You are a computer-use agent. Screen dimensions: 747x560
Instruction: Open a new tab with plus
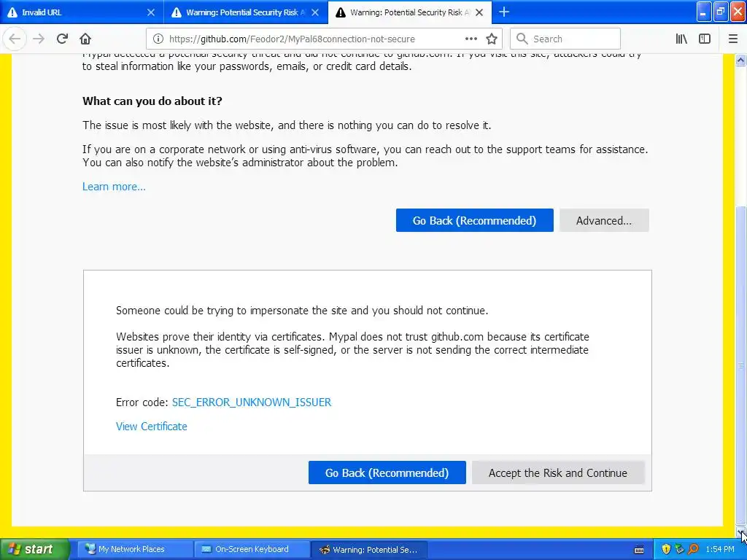pyautogui.click(x=504, y=12)
